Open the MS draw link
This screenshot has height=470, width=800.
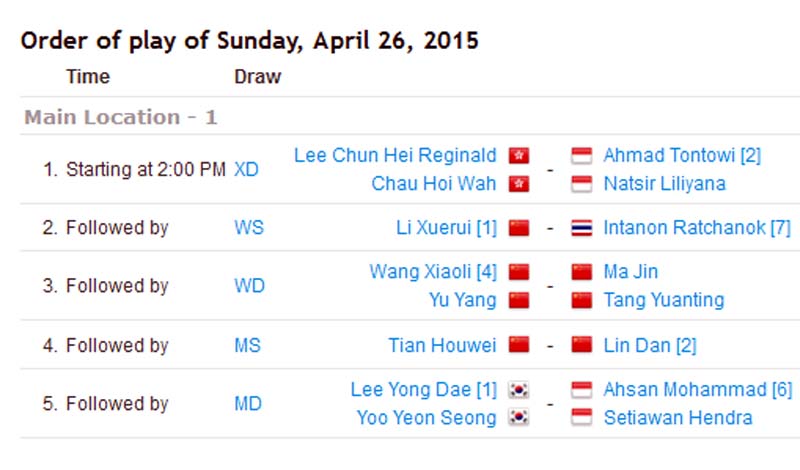(248, 346)
